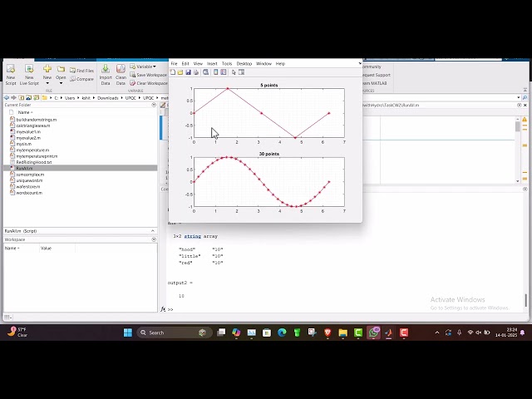The width and height of the screenshot is (532, 399).
Task: Open Tools menu in figure window
Action: (227, 63)
